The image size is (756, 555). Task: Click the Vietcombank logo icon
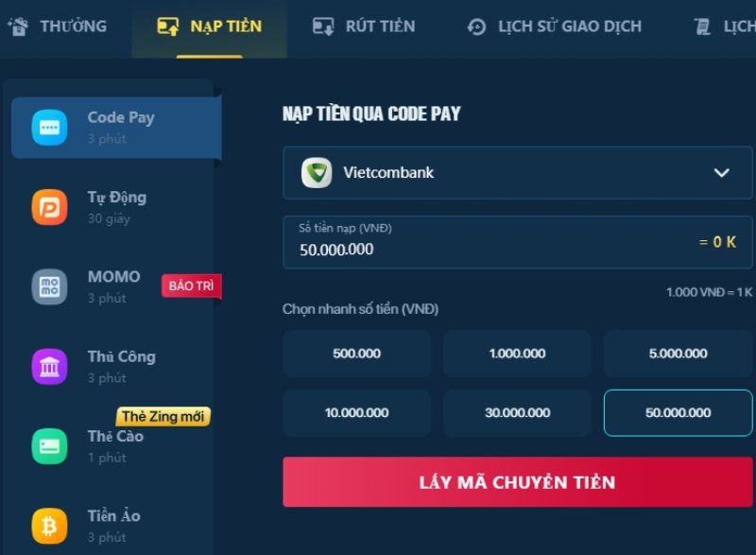tap(317, 173)
